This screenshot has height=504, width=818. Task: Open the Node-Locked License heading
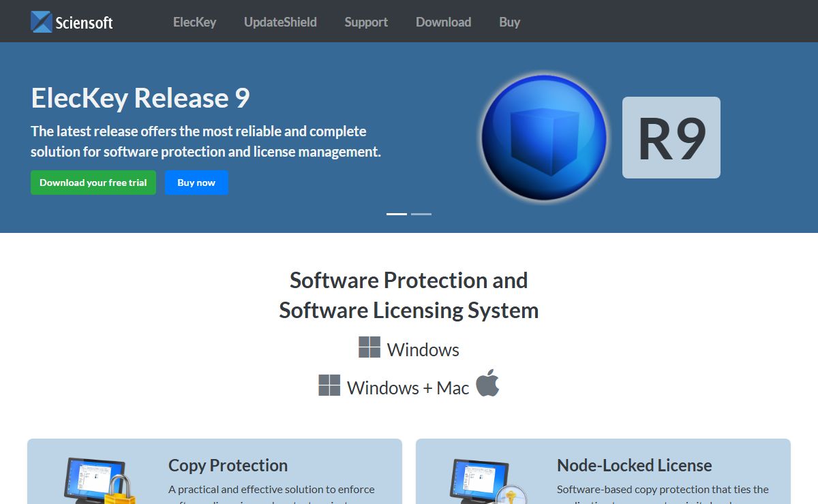point(634,465)
